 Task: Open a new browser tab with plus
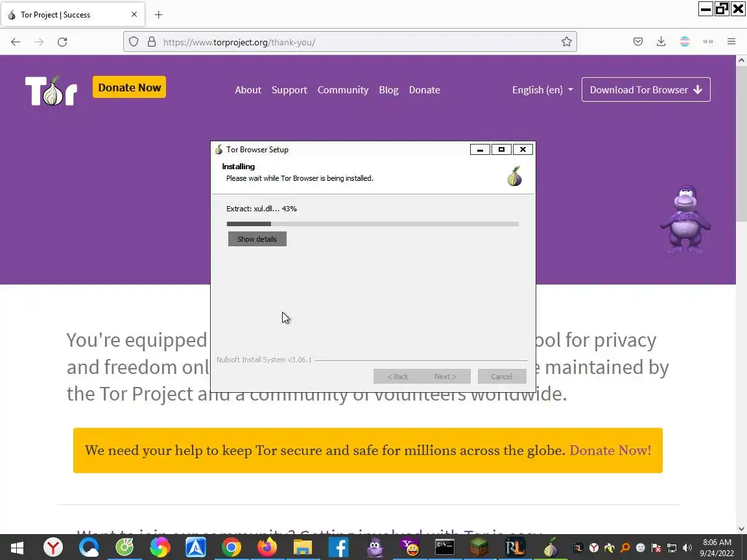coord(159,15)
